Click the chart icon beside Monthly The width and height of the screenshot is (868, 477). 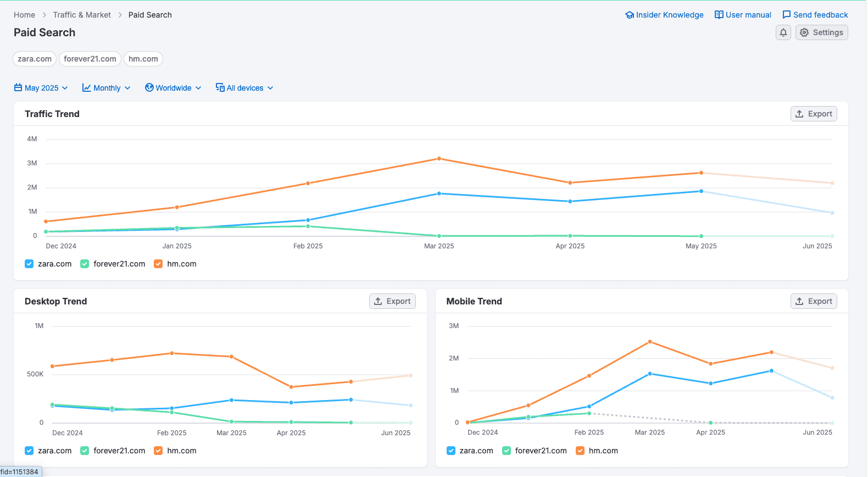coord(87,87)
